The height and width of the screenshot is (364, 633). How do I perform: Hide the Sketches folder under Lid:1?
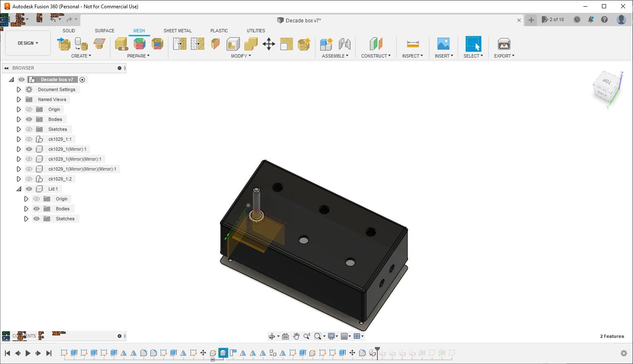tap(36, 219)
